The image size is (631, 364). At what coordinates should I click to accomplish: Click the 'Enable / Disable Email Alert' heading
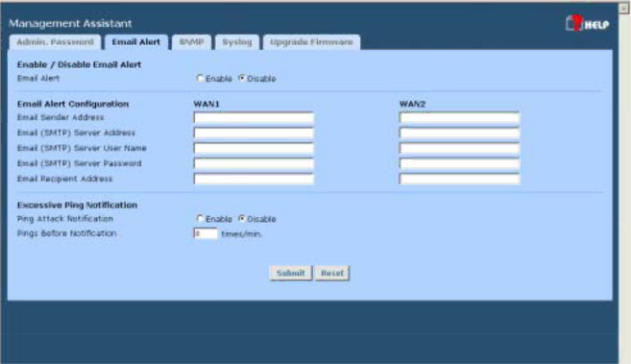pos(79,64)
